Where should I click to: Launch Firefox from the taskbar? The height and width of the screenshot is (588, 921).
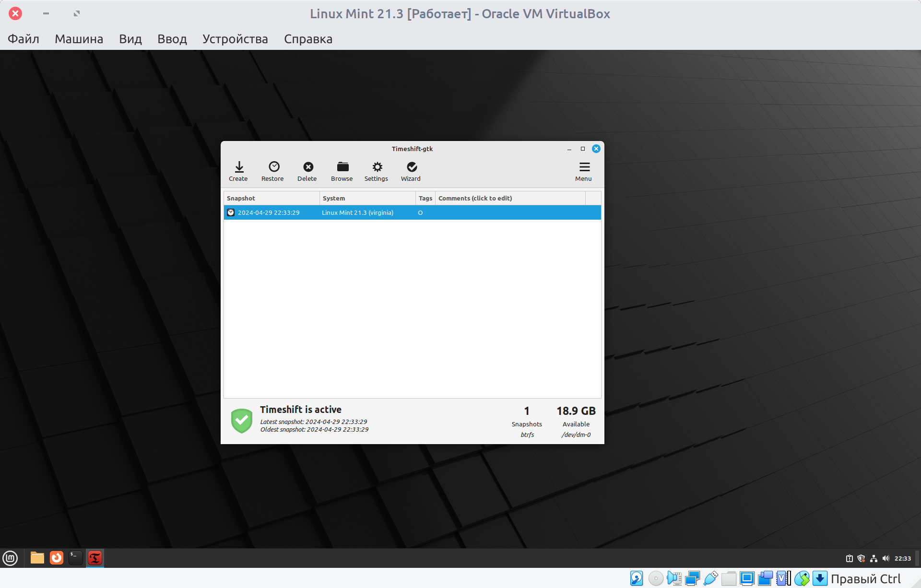(x=57, y=558)
